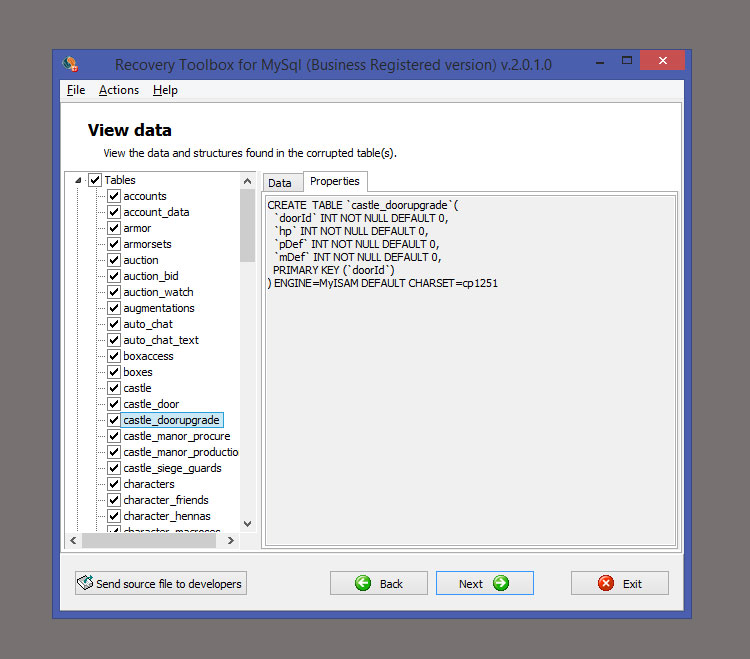The height and width of the screenshot is (659, 750).
Task: Select the castle_manor_production table
Action: pyautogui.click(x=181, y=452)
